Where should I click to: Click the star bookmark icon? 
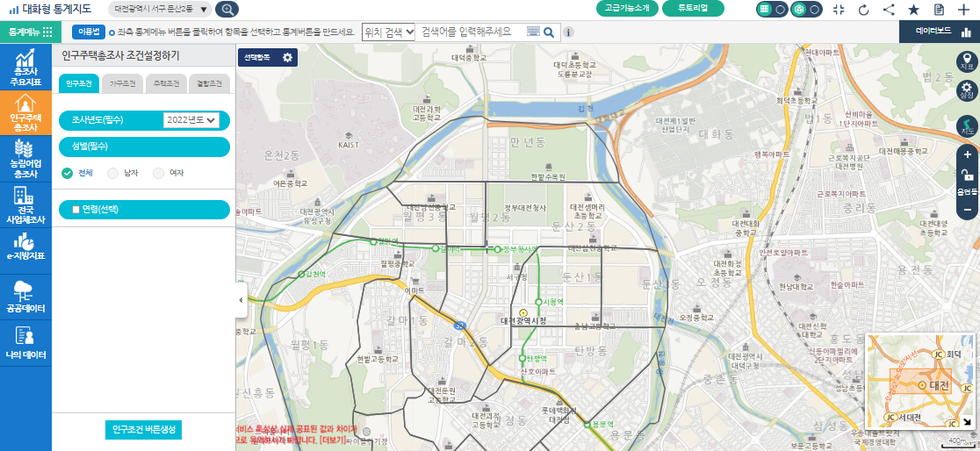click(913, 10)
